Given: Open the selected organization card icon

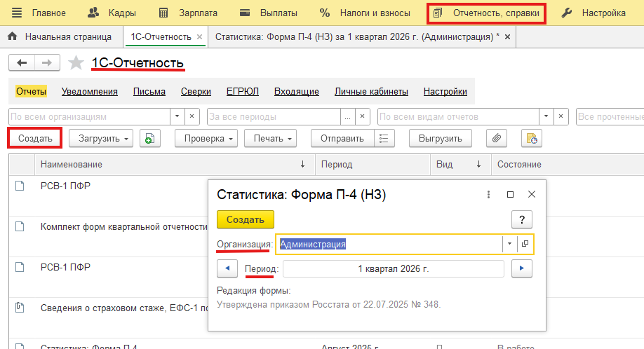Looking at the screenshot, I should click(x=525, y=244).
